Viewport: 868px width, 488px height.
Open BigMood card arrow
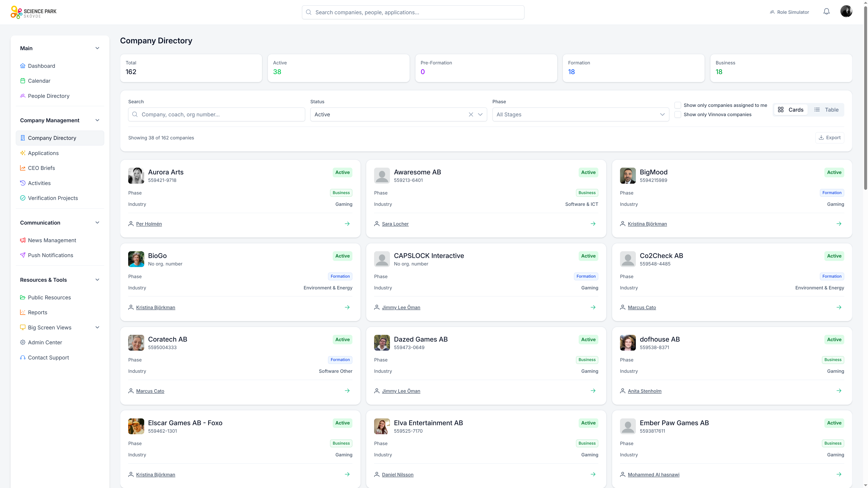coord(839,224)
